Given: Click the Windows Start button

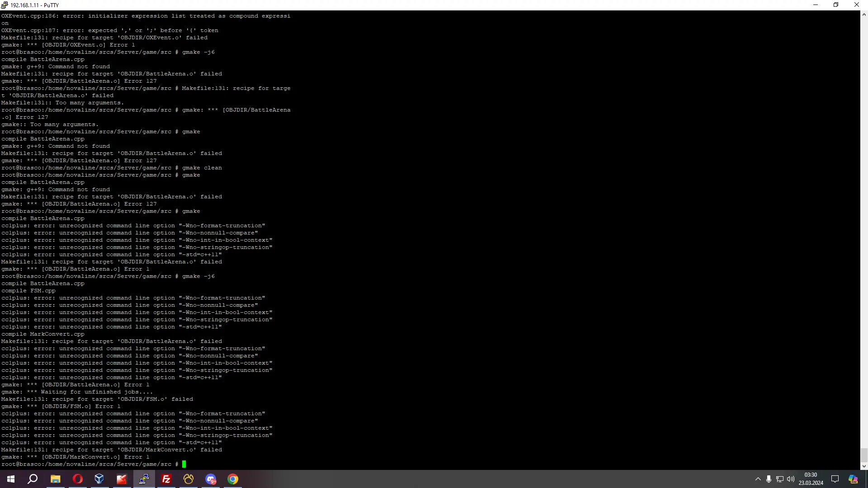Looking at the screenshot, I should click(x=11, y=479).
